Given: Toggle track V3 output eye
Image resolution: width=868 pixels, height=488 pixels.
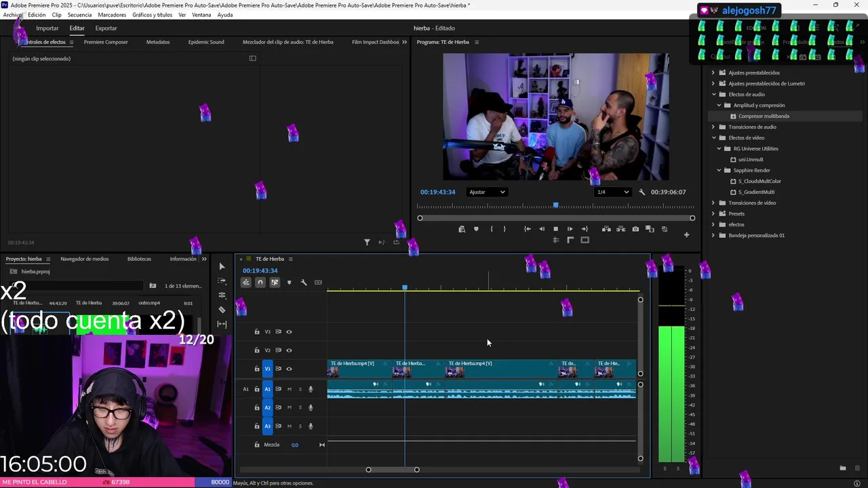Looking at the screenshot, I should (289, 332).
